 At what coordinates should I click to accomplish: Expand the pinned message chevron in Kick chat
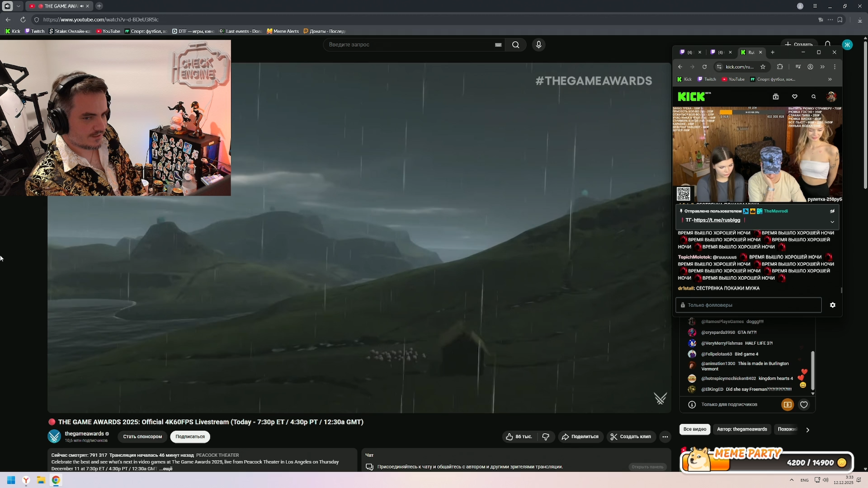pyautogui.click(x=832, y=222)
